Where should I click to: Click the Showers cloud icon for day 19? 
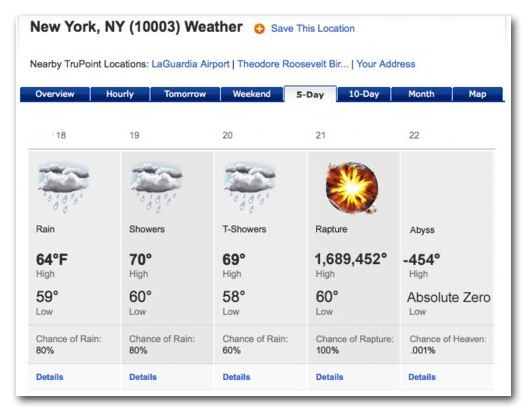[157, 187]
